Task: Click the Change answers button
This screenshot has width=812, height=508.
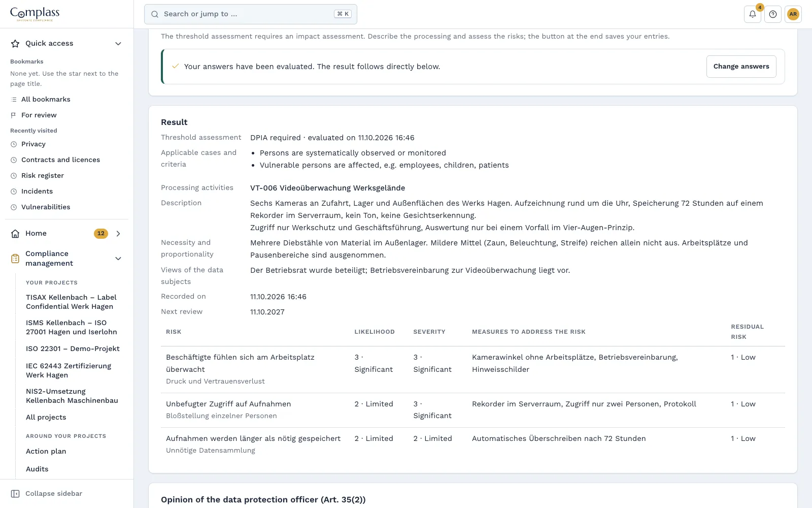Action: point(741,67)
